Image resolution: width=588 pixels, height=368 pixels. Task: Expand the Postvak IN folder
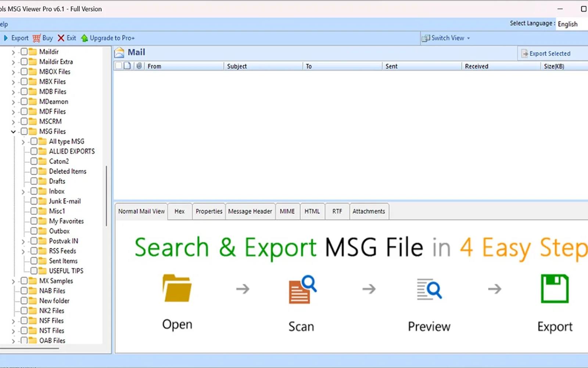(x=23, y=241)
